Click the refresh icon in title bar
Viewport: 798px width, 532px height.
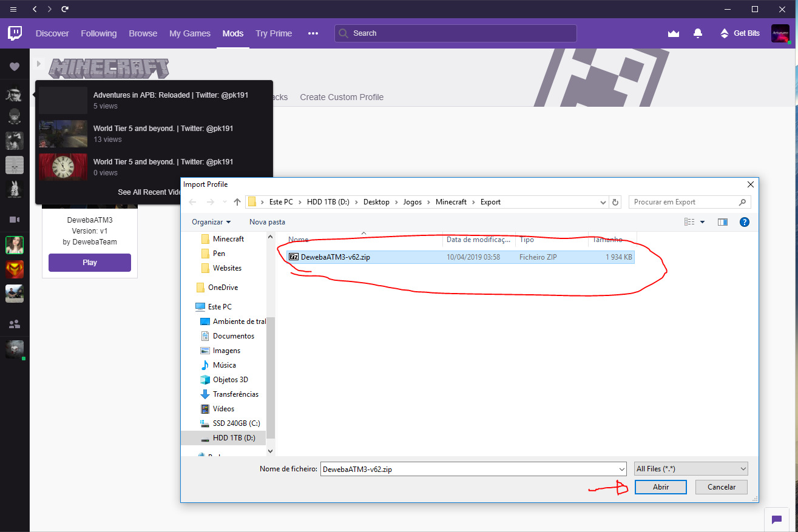65,9
